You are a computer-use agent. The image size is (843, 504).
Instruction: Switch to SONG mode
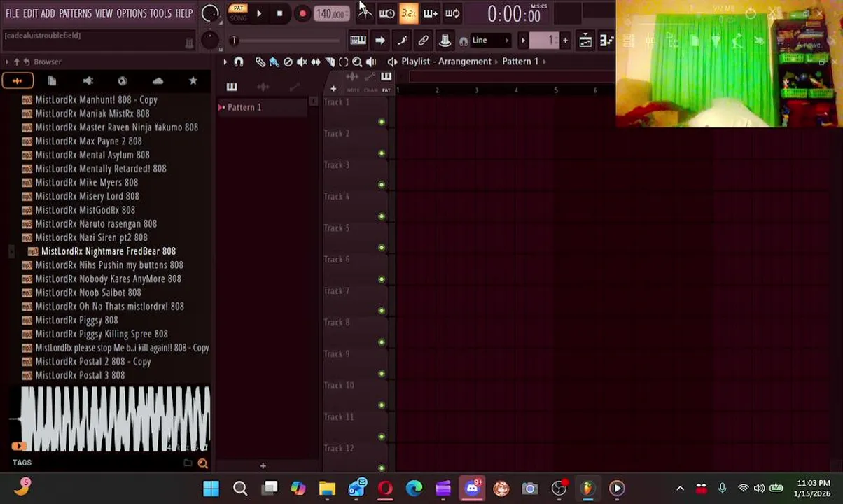tap(238, 18)
